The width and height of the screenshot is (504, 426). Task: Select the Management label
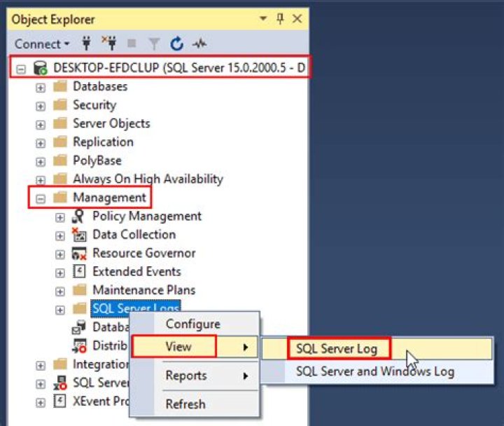109,198
